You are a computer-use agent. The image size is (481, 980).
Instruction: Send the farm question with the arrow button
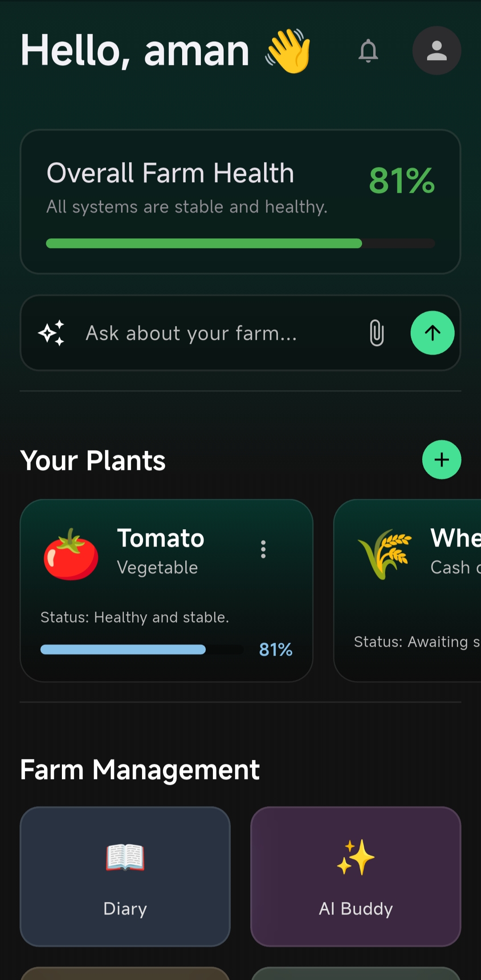point(432,333)
